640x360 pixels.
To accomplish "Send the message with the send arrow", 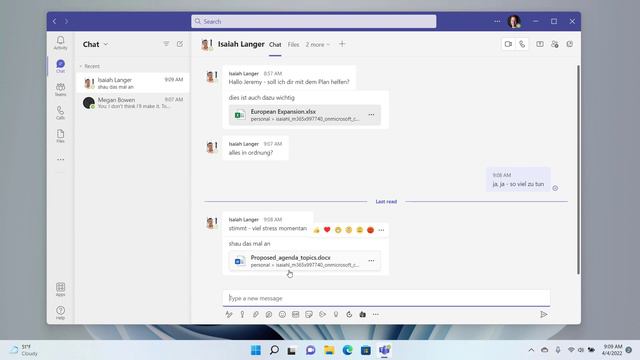I will click(544, 314).
